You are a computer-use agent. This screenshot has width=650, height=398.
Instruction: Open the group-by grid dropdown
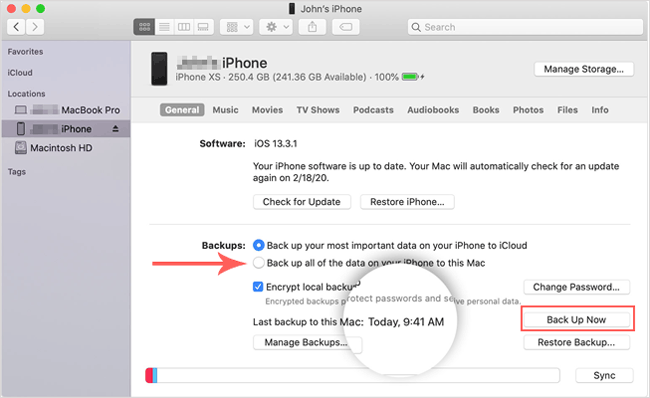click(237, 27)
